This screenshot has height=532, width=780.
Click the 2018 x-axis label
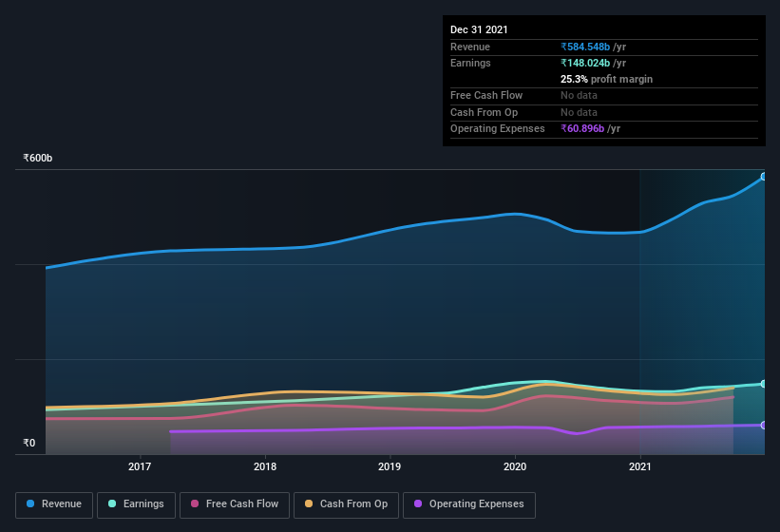point(265,466)
